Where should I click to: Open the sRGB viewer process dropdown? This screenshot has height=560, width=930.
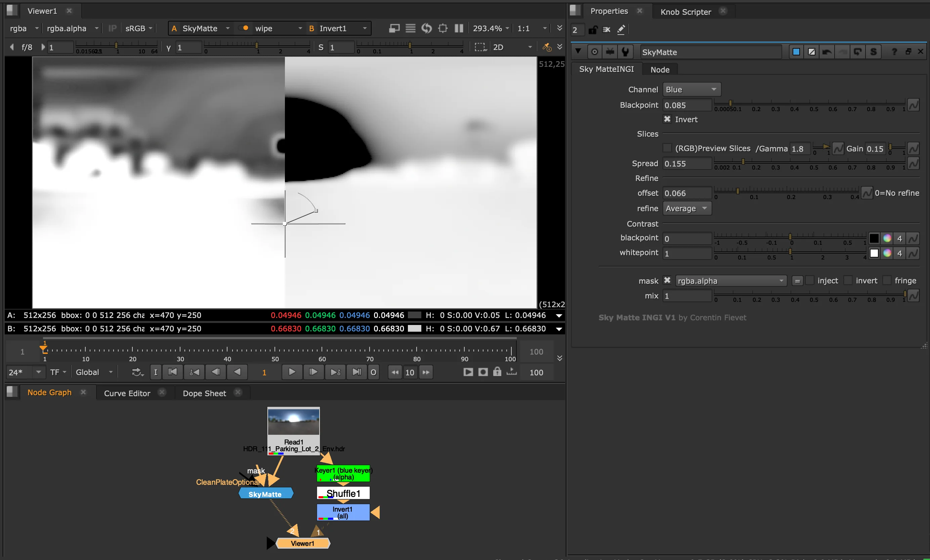click(x=138, y=28)
